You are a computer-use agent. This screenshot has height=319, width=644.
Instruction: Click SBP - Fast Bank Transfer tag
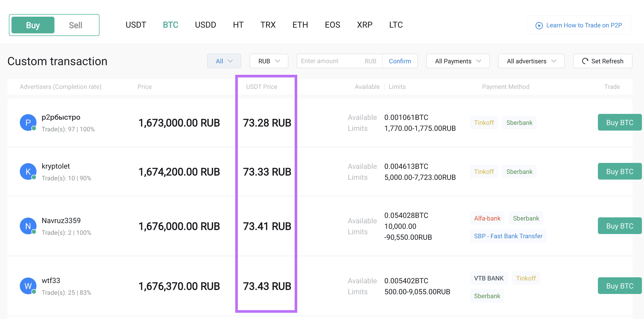(x=508, y=236)
